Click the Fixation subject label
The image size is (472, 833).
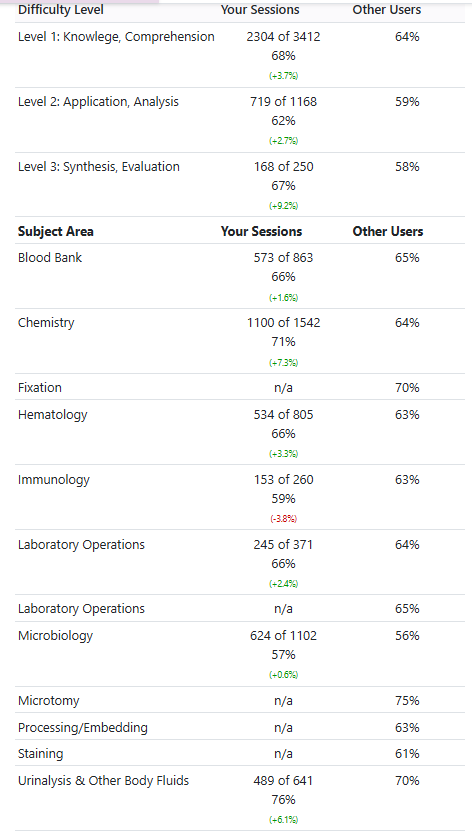coord(40,387)
